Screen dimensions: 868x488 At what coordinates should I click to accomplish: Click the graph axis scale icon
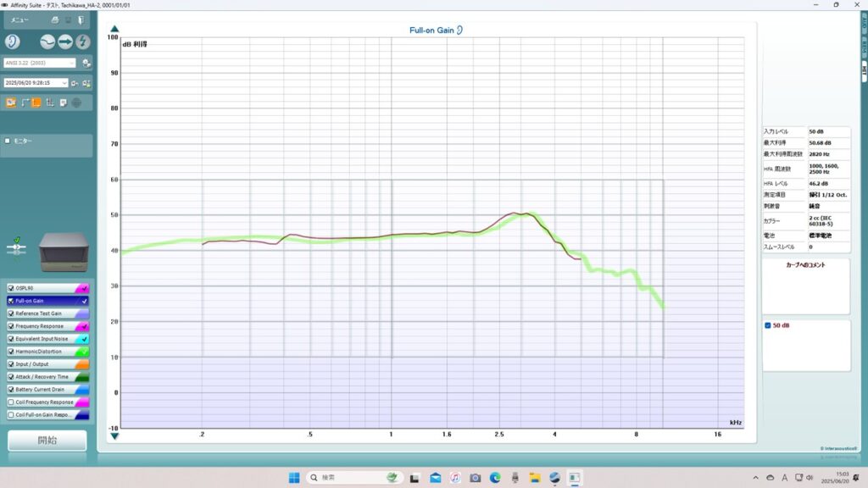pos(50,103)
